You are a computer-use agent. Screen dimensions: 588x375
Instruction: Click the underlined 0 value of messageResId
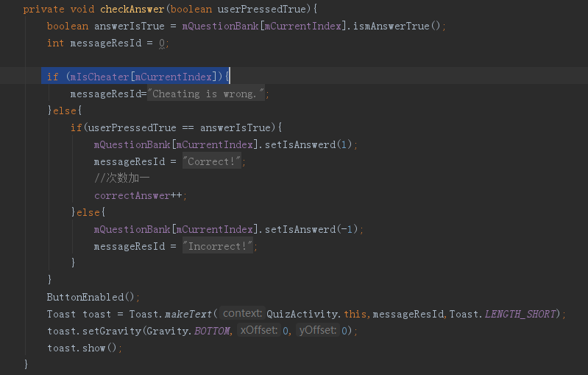162,43
